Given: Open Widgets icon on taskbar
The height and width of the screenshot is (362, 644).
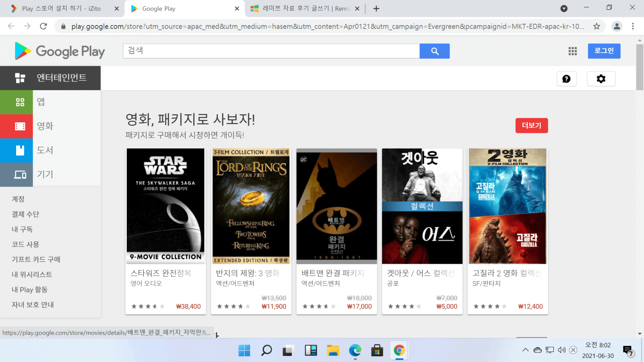Looking at the screenshot, I should pyautogui.click(x=311, y=350).
